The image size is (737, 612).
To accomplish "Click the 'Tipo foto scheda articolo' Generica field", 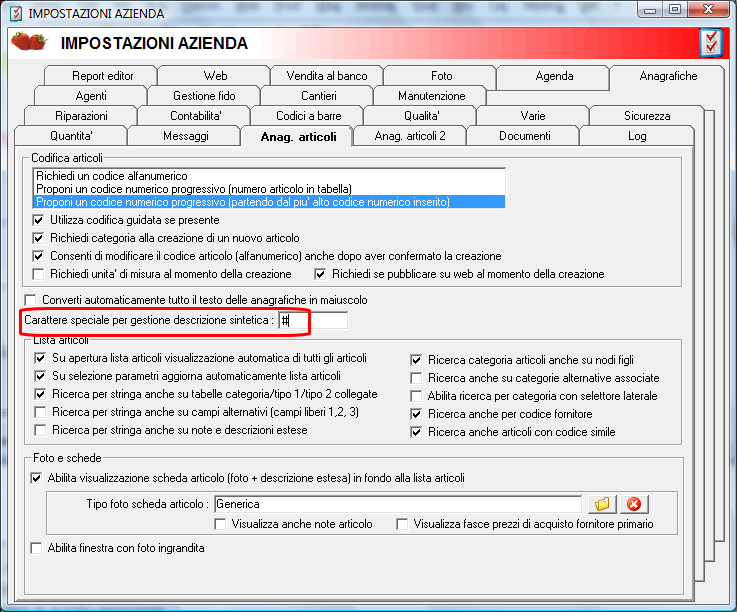I will pyautogui.click(x=398, y=504).
